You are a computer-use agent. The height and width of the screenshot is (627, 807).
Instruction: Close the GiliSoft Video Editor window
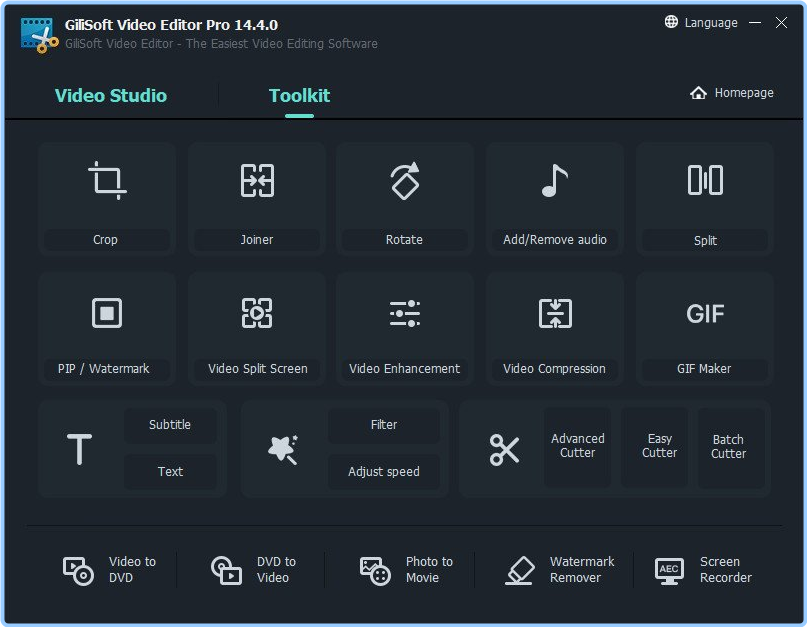[x=781, y=22]
